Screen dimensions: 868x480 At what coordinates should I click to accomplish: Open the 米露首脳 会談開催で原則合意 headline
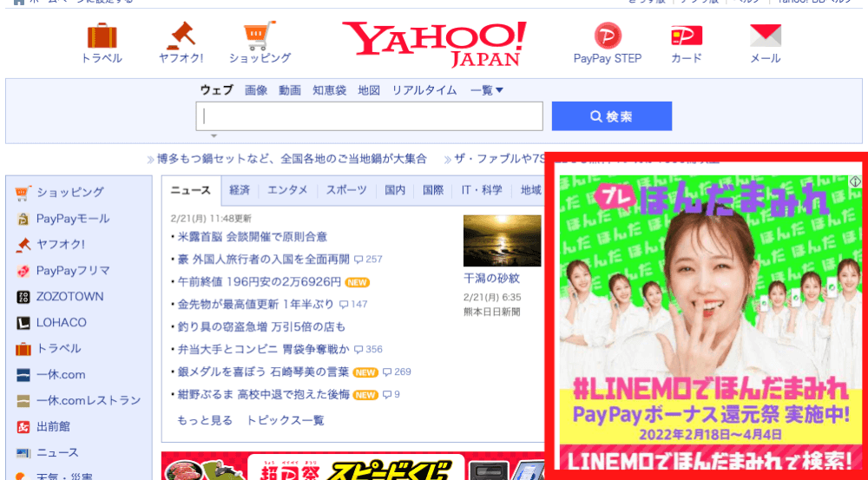(253, 236)
